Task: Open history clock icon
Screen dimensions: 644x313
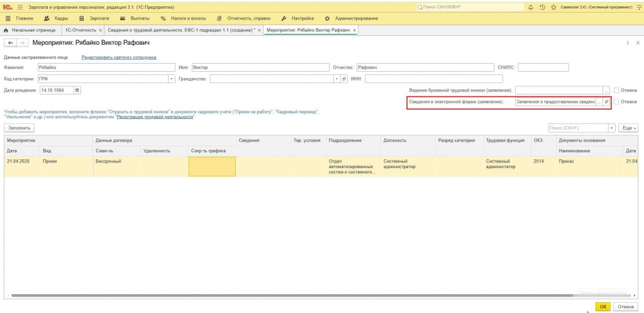Action: 542,8
